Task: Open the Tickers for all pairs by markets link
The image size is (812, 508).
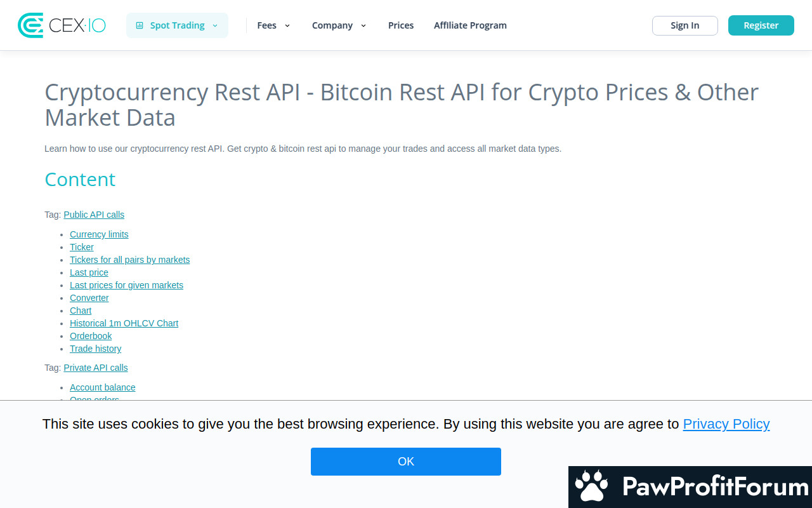Action: (130, 260)
